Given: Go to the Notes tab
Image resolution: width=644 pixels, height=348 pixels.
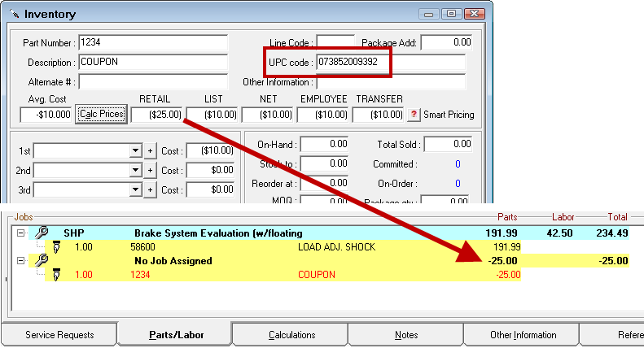Looking at the screenshot, I should [405, 335].
